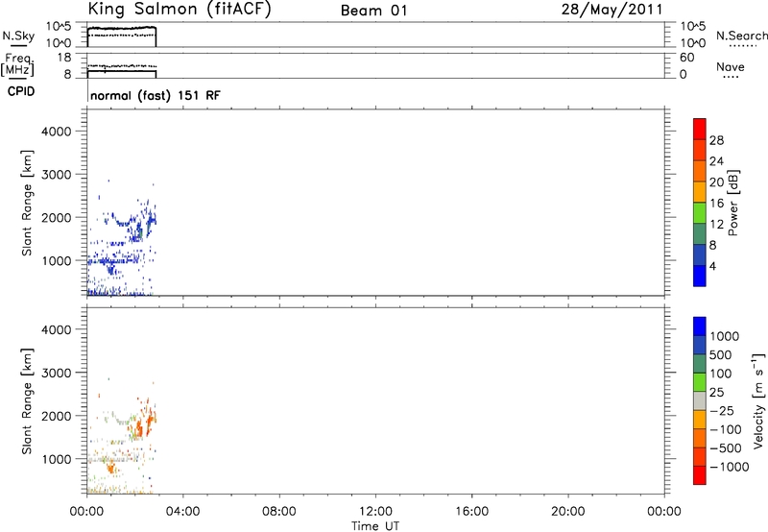Click dark blue top segment of Velocity colorbar
This screenshot has width=768, height=532.
coord(700,326)
